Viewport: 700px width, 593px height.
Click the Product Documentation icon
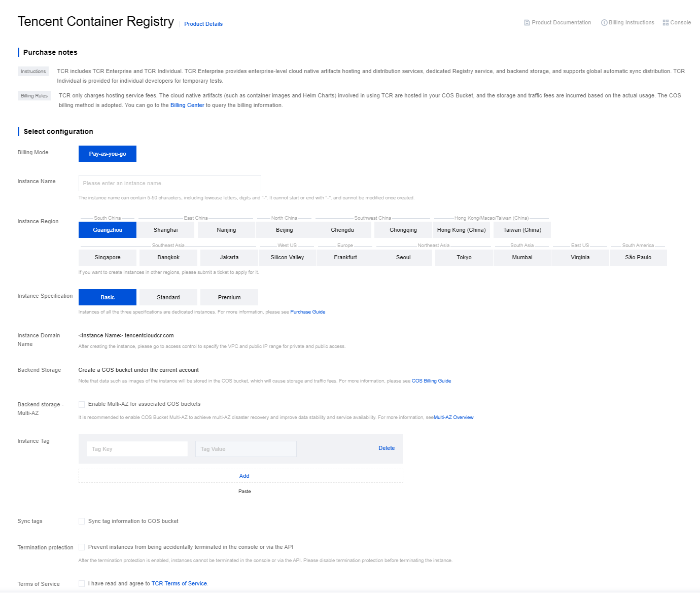pos(527,23)
